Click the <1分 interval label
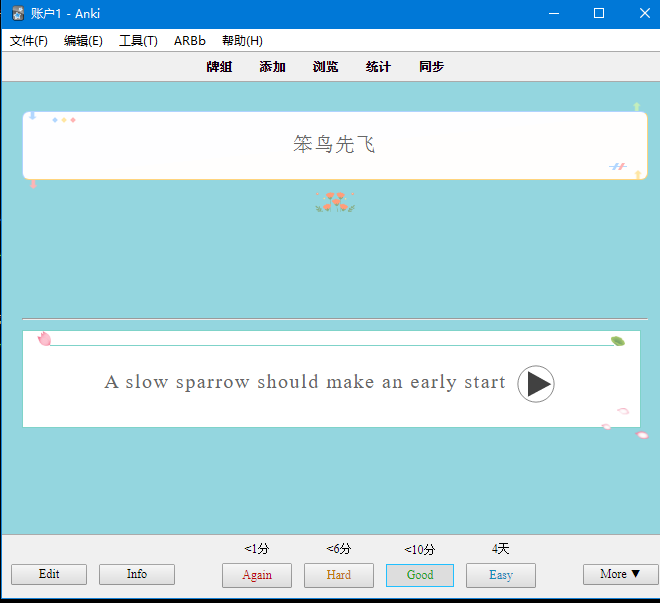 point(256,549)
